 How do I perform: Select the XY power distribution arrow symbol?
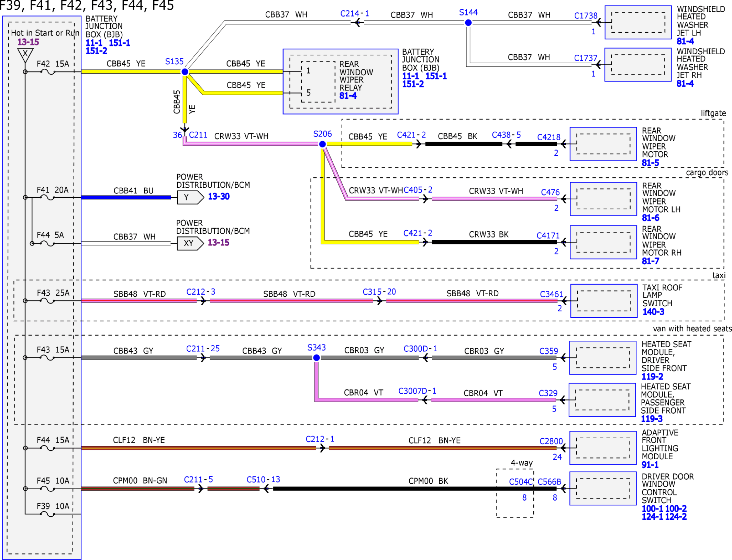(190, 243)
